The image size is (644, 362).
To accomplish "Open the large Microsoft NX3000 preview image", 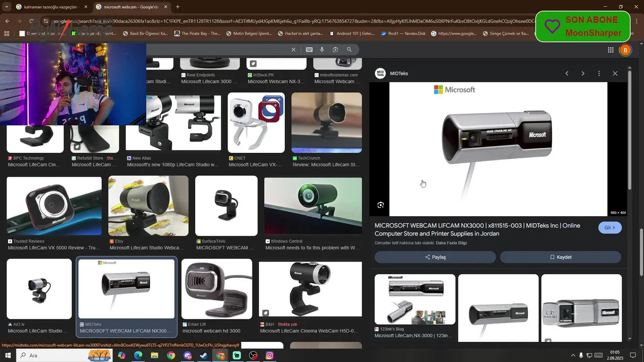I will [498, 149].
